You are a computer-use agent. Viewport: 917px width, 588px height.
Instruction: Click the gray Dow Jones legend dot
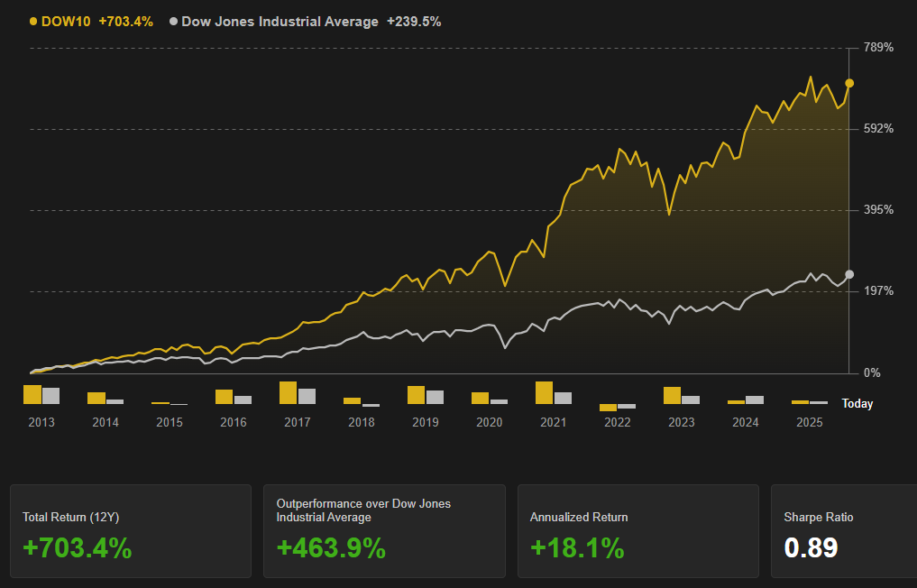point(174,22)
